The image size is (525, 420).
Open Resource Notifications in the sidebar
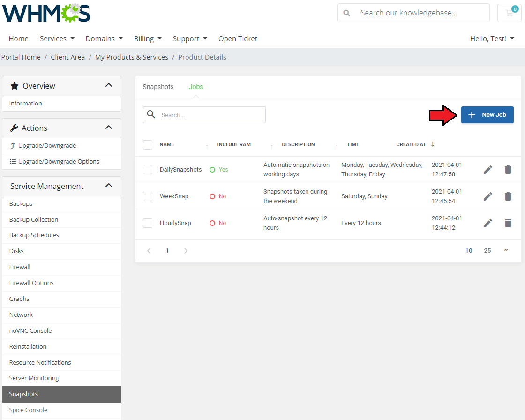tap(61, 363)
